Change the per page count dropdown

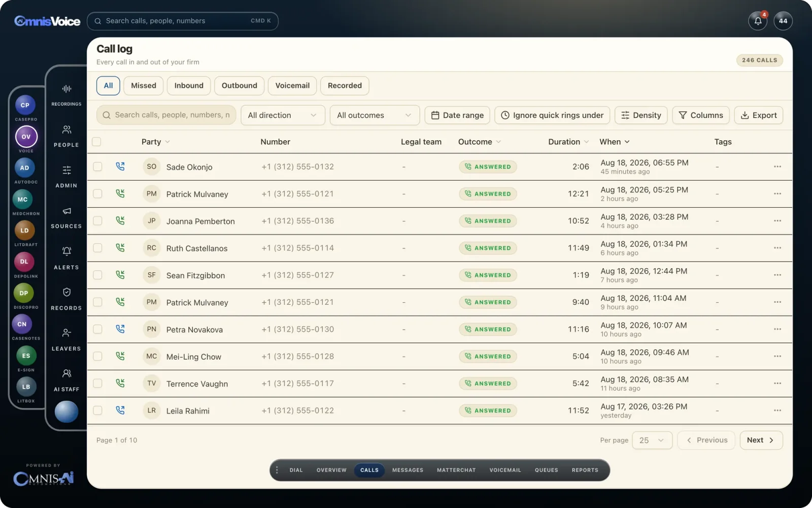652,440
